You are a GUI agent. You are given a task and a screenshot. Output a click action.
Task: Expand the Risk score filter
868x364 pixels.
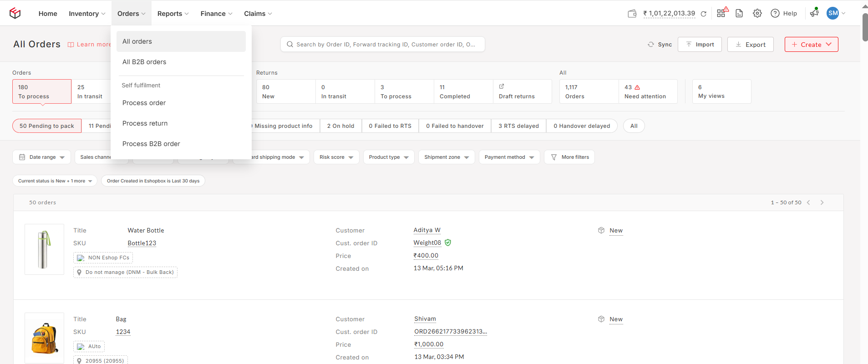coord(336,157)
